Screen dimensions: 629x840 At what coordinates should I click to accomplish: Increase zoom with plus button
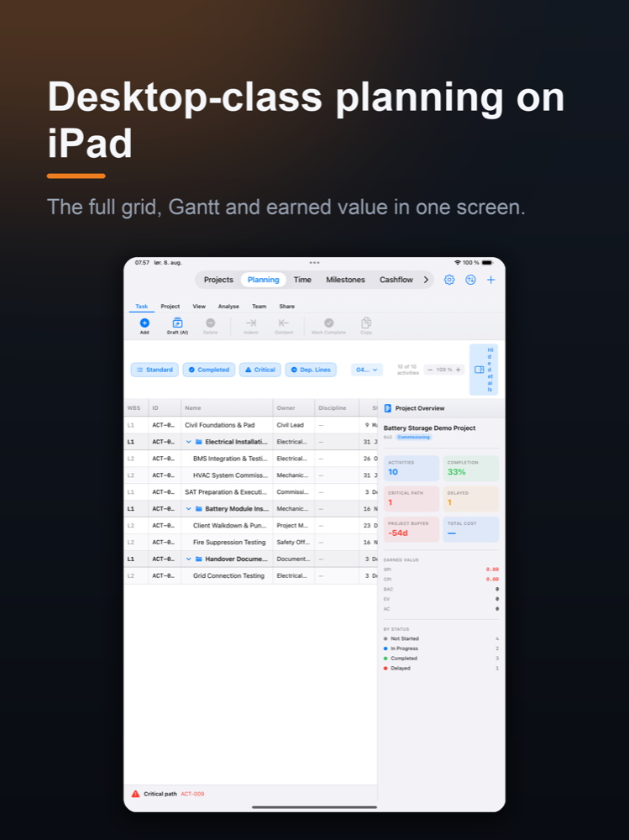point(458,370)
